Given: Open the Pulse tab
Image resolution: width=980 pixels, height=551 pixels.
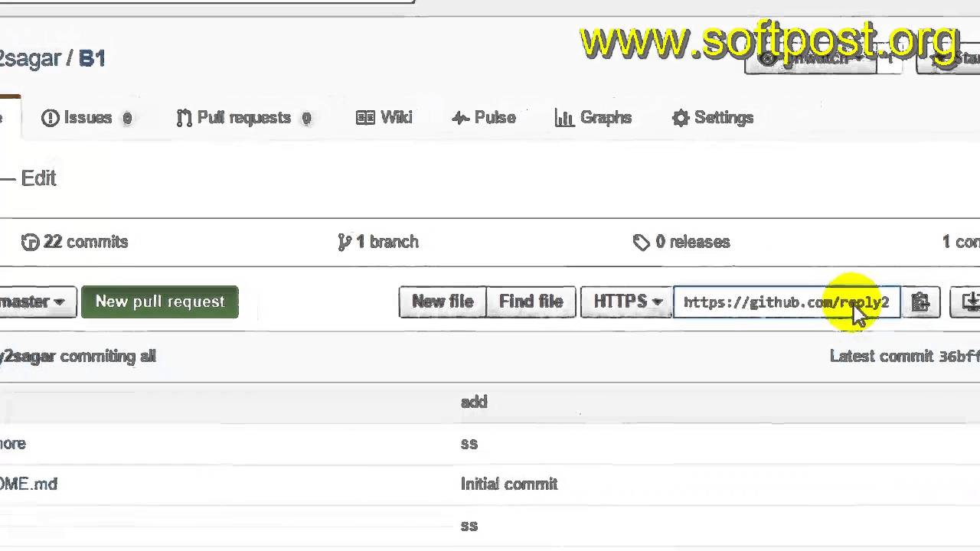Looking at the screenshot, I should tap(483, 118).
